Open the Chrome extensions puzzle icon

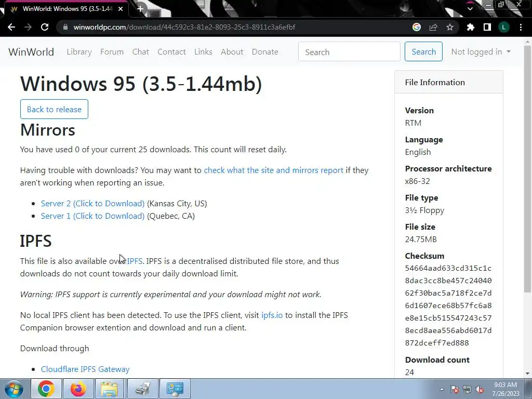pos(471,27)
